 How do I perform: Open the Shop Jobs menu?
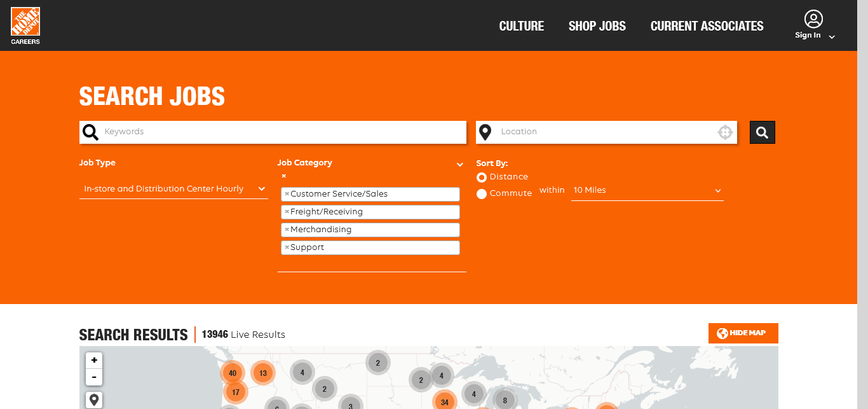click(597, 26)
